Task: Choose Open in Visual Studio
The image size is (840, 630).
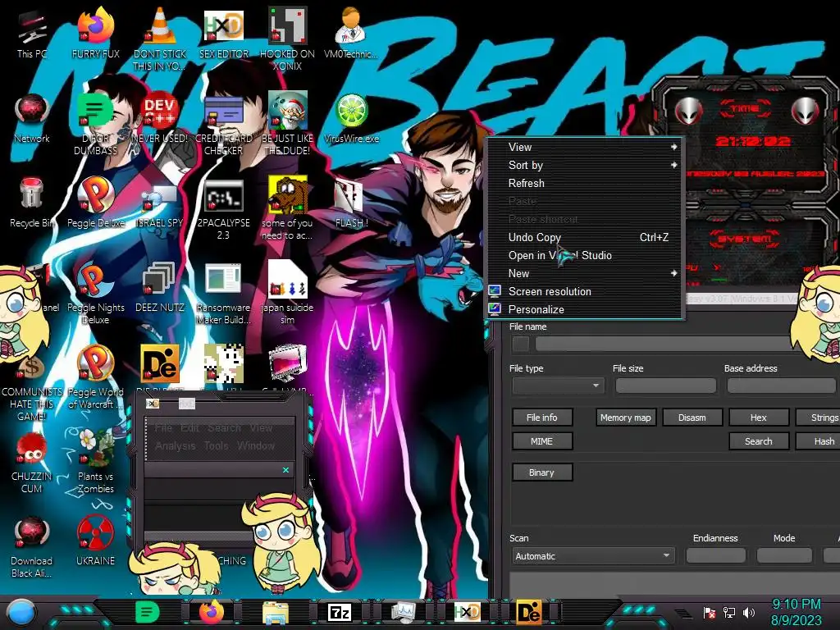Action: coord(586,256)
